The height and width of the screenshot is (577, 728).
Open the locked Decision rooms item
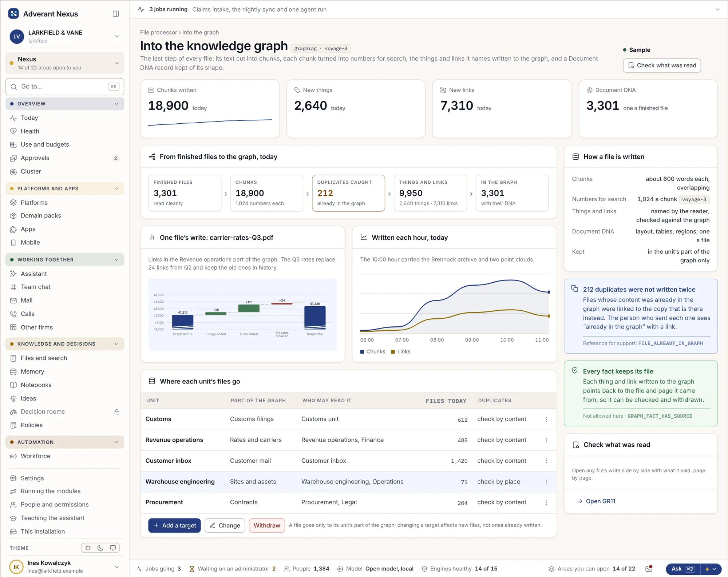point(65,411)
